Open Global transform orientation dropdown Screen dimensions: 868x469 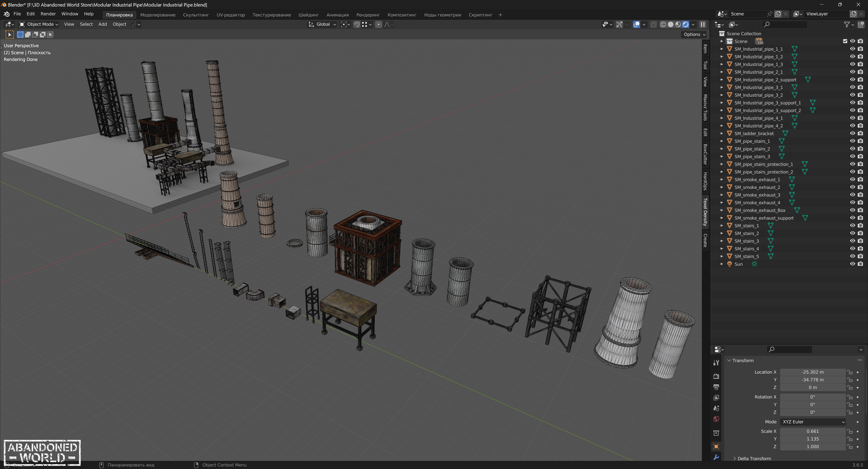(322, 24)
